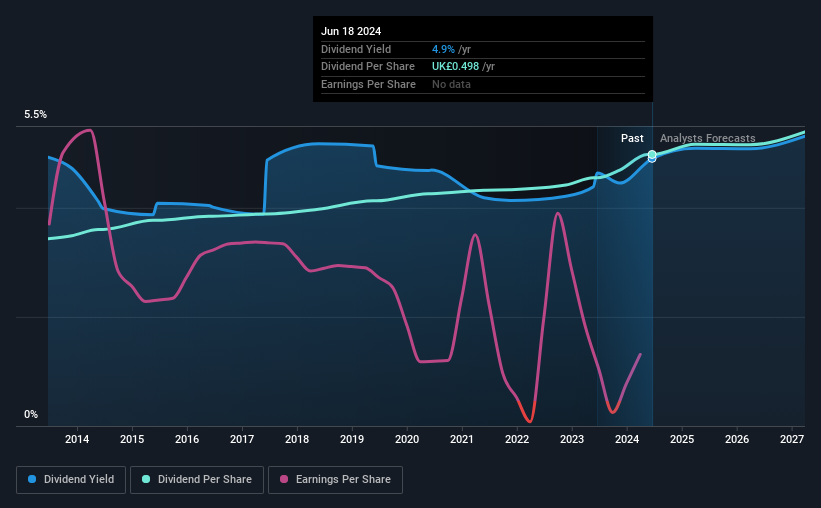Screen dimensions: 821x508
Task: Click the No data earnings value
Action: tap(451, 84)
